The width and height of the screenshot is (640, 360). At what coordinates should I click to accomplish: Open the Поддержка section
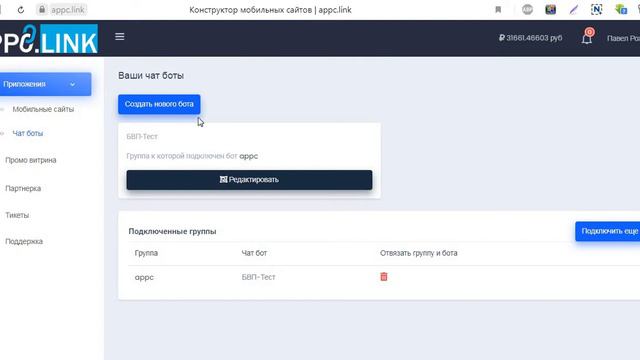coord(24,241)
